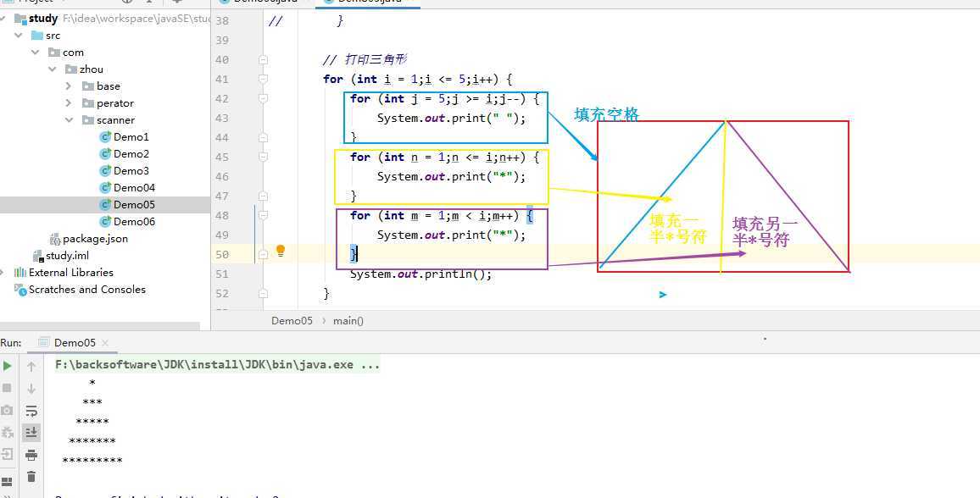Switch to the Demo05 Run tab
The width and height of the screenshot is (980, 498).
75,343
